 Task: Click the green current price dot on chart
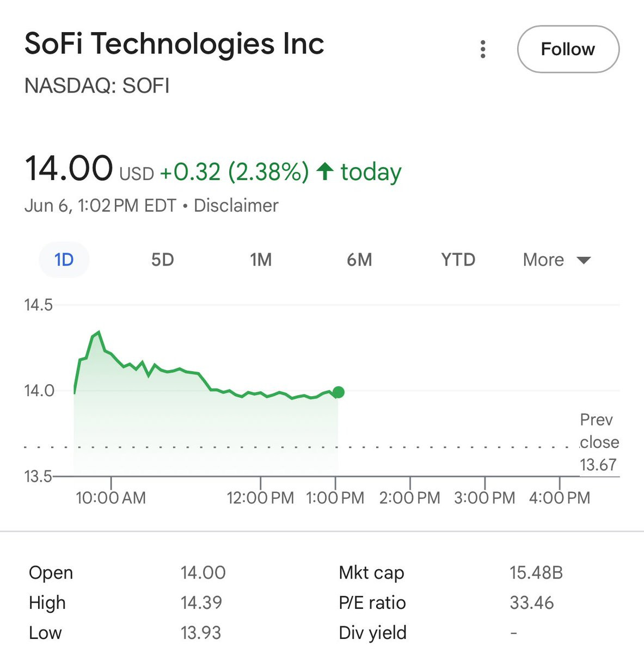tap(339, 392)
